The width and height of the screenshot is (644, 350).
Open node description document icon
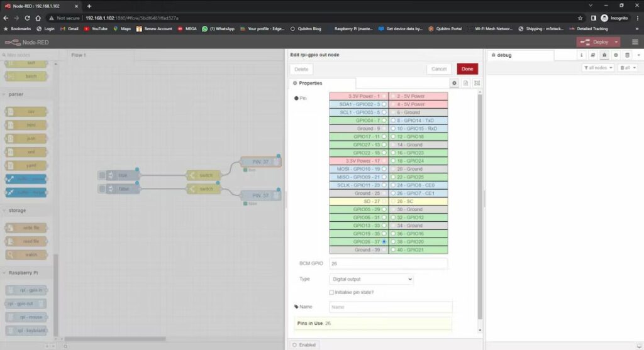coord(466,83)
